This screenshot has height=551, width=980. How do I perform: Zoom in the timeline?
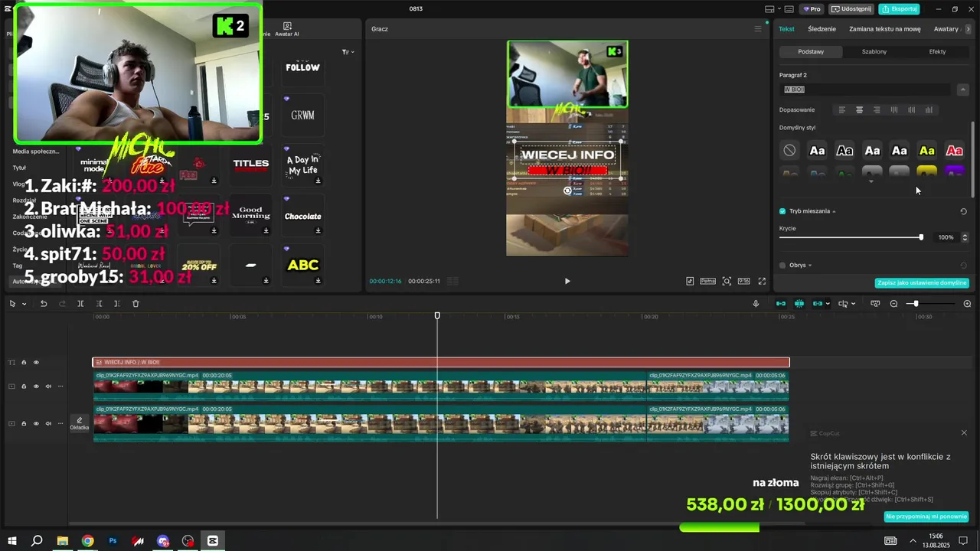(x=967, y=304)
